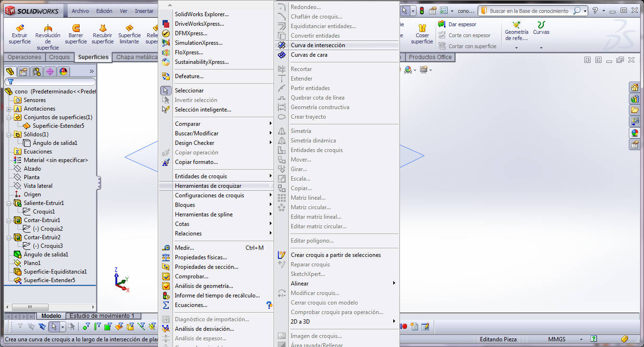Open the DimXpertManager tab icon
Screen dimensions: 644x347
[x=50, y=71]
